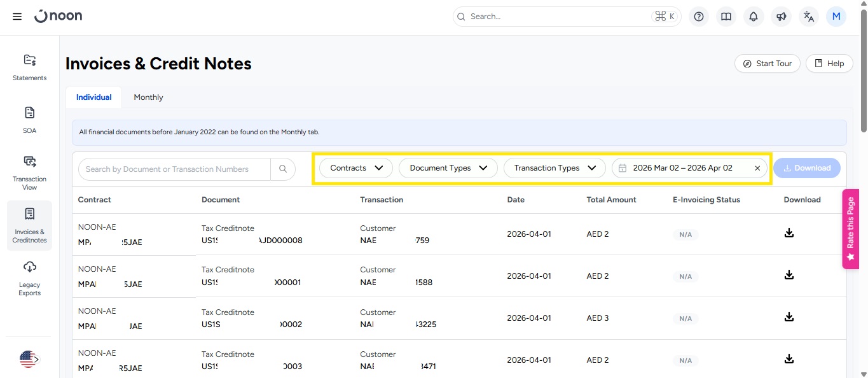Click the document or transaction search field
The height and width of the screenshot is (378, 868).
[x=174, y=169]
